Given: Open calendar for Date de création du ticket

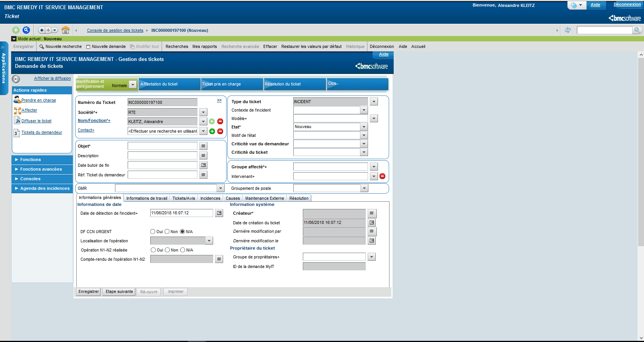Looking at the screenshot, I should [372, 222].
